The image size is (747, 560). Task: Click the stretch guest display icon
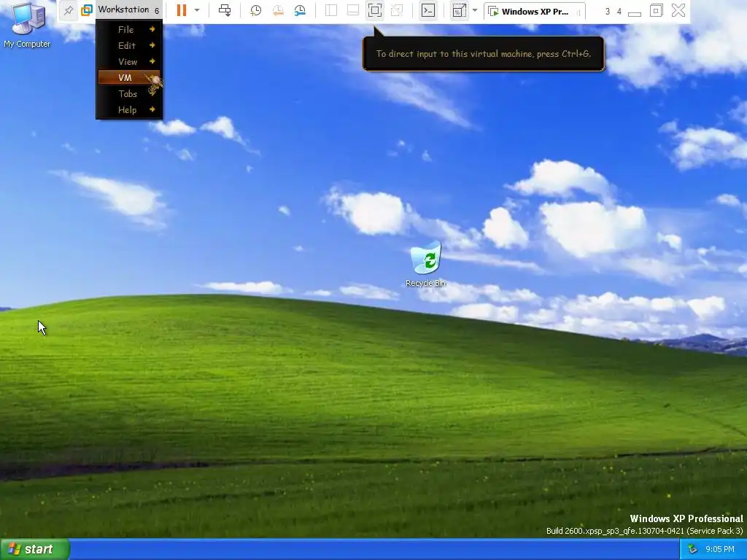[460, 10]
